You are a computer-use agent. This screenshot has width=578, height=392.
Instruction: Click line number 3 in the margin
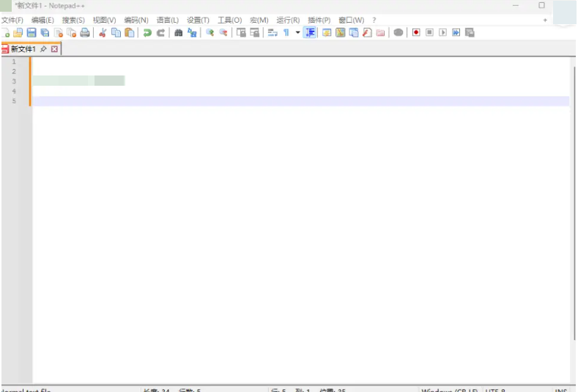(14, 81)
